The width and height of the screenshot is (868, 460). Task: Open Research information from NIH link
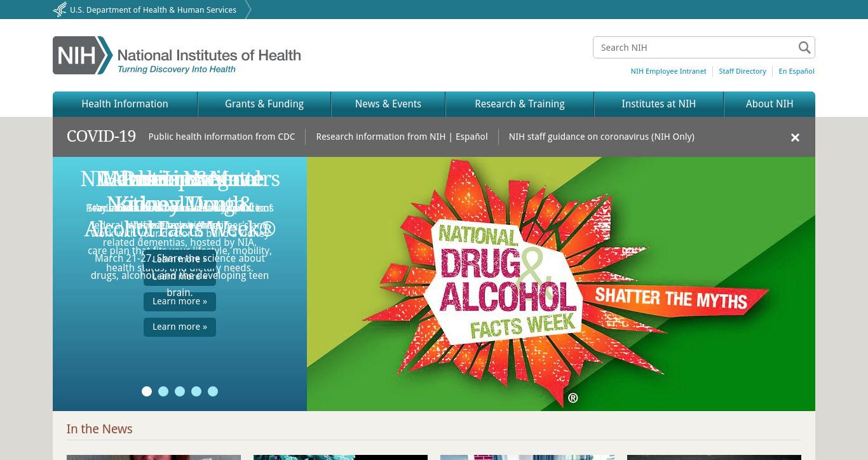(x=381, y=137)
